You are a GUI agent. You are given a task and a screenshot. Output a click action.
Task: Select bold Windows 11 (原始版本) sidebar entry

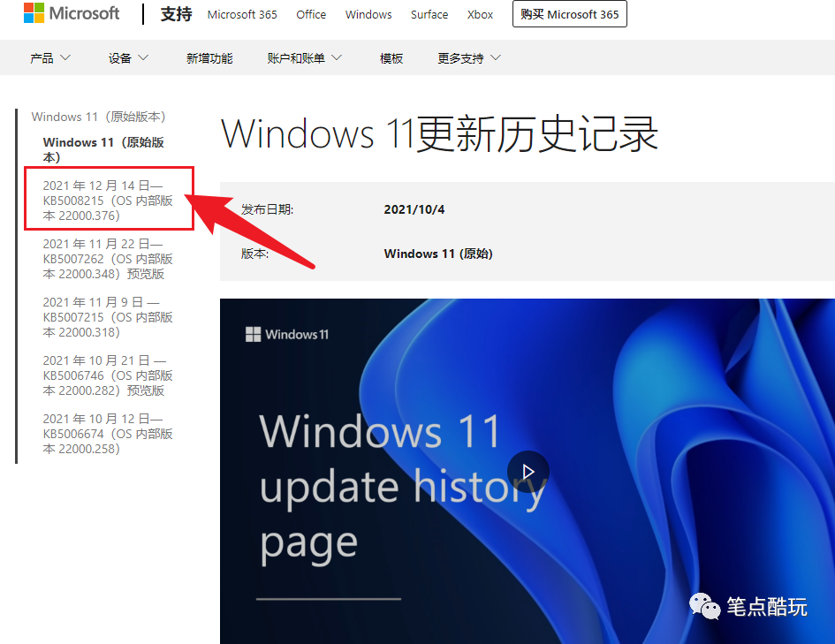point(103,149)
